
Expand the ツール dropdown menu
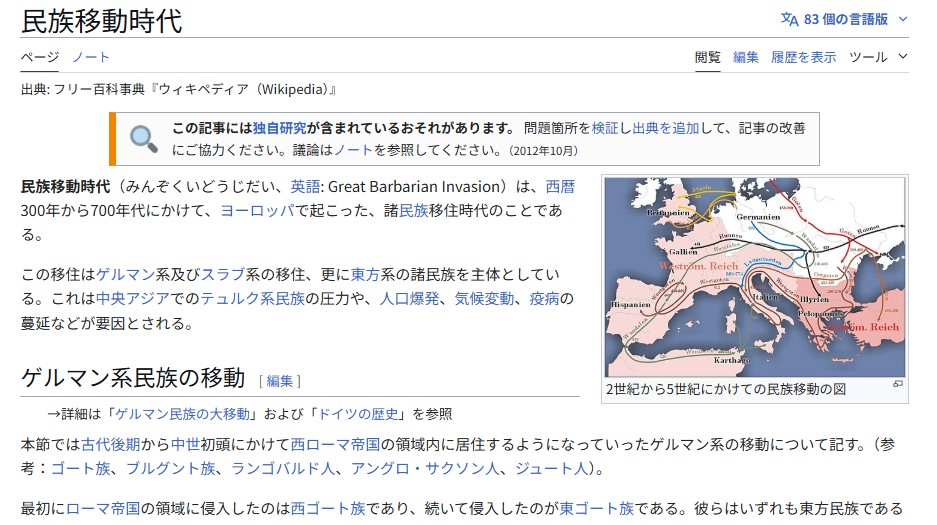tap(878, 57)
